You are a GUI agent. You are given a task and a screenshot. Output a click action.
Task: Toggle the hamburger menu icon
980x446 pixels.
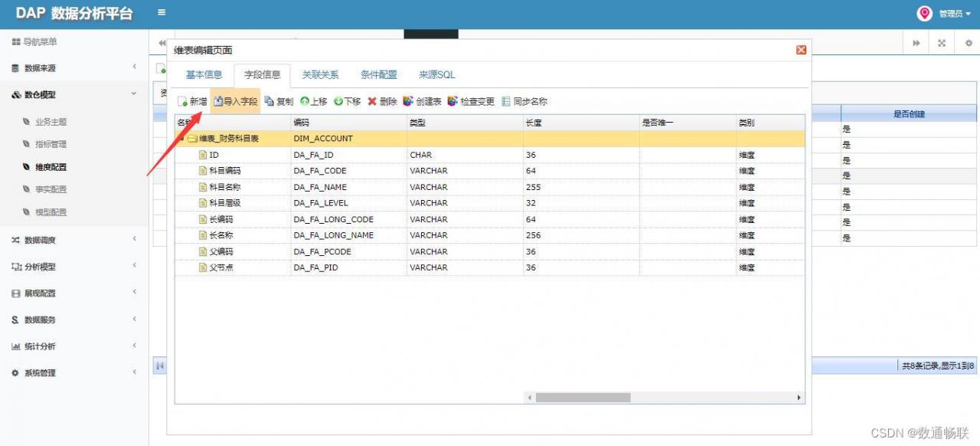162,12
